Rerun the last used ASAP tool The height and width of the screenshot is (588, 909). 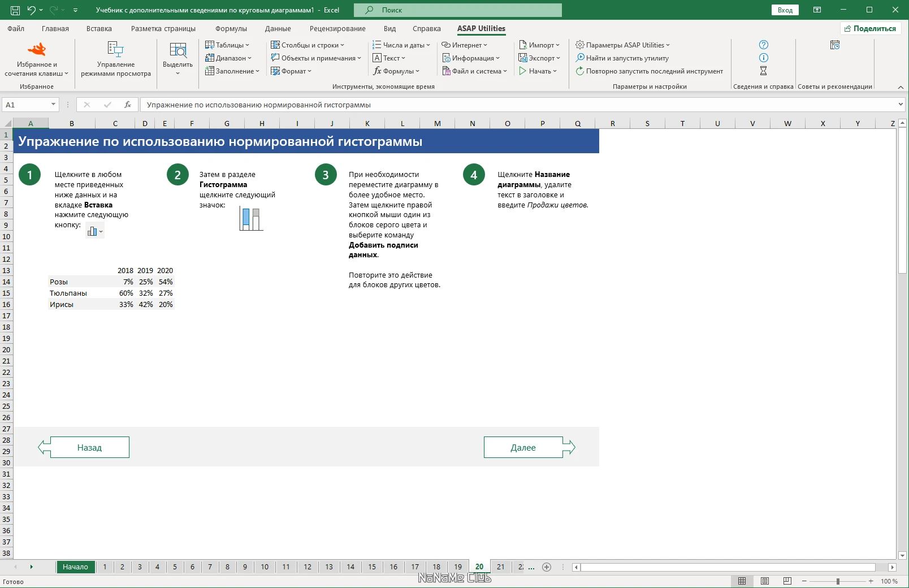coord(650,71)
